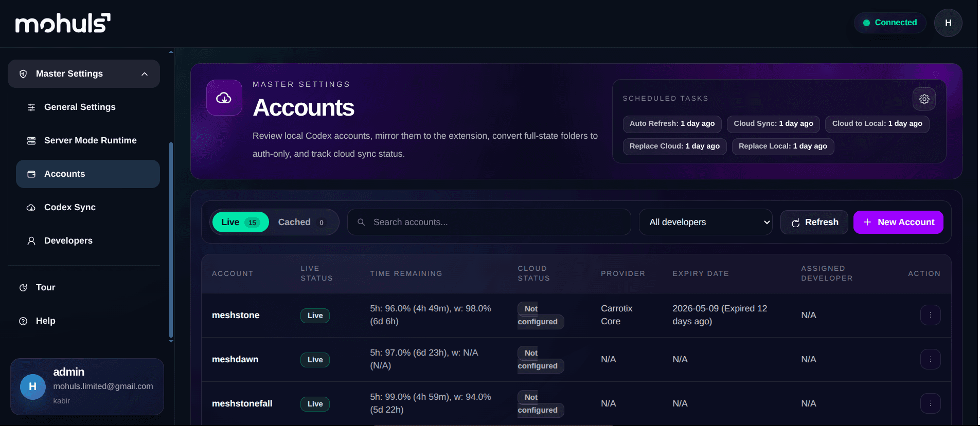
Task: Click the person icon beside Developers
Action: (x=31, y=241)
